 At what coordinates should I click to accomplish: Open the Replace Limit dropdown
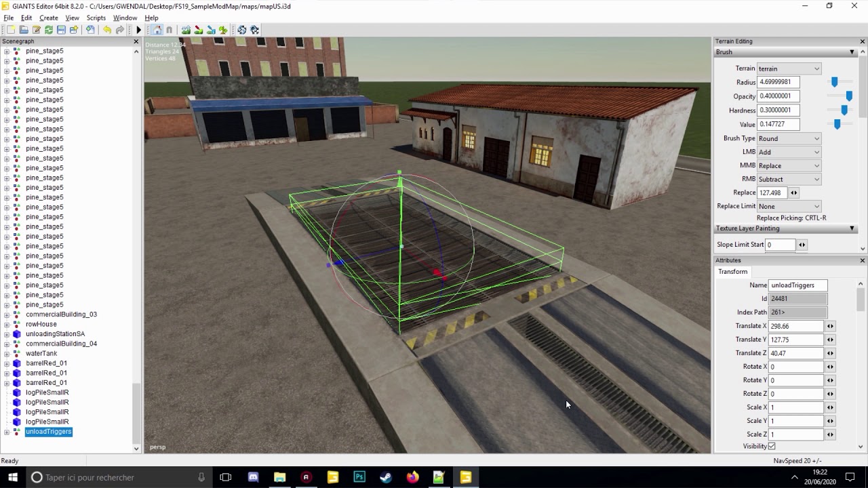click(789, 206)
